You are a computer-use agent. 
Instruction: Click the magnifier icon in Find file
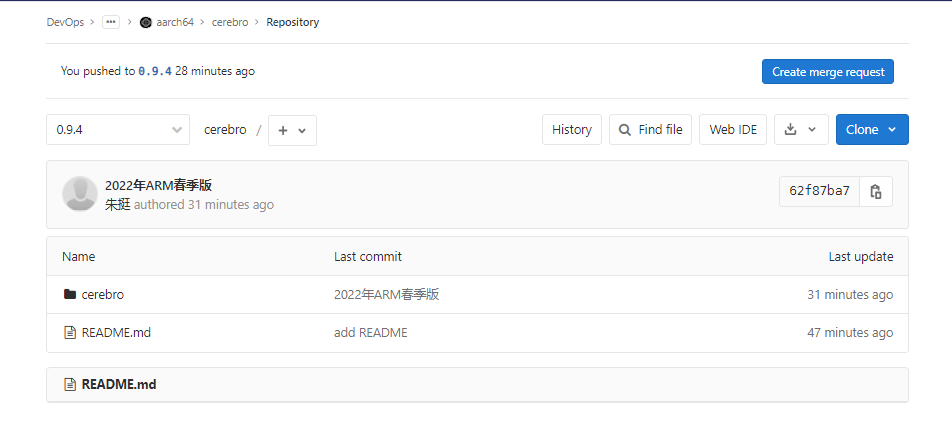click(624, 129)
